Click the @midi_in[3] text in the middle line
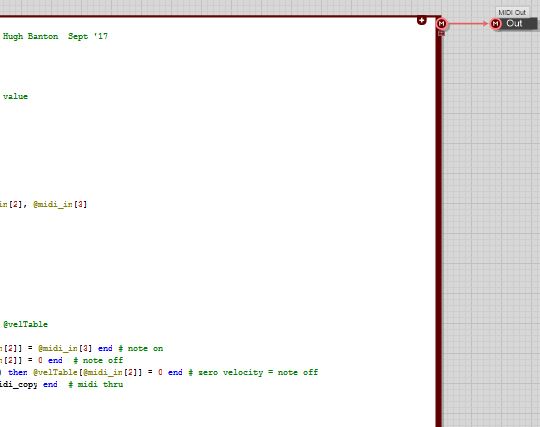Screen dimensions: 540x427 tap(60, 204)
